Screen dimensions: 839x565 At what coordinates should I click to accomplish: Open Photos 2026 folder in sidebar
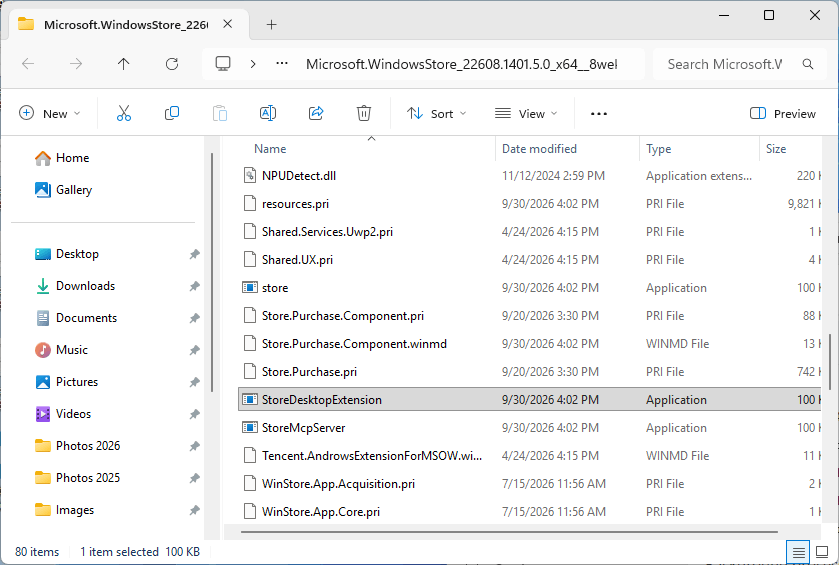coord(78,446)
